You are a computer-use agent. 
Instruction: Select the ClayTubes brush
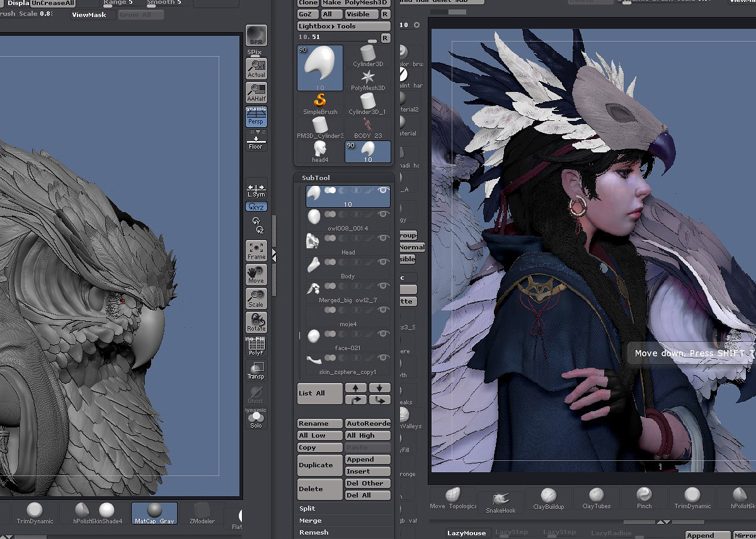596,497
